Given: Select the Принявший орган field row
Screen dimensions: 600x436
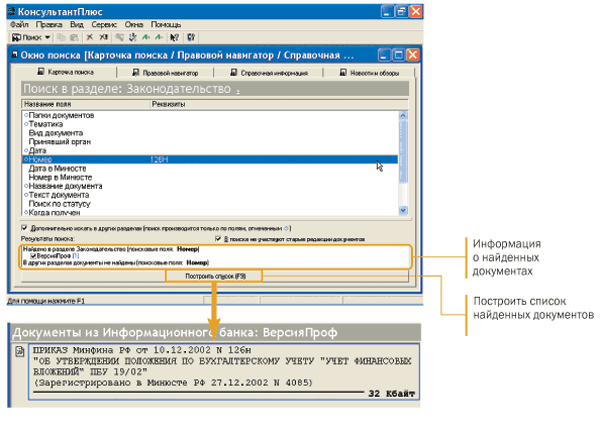Looking at the screenshot, I should coord(210,142).
